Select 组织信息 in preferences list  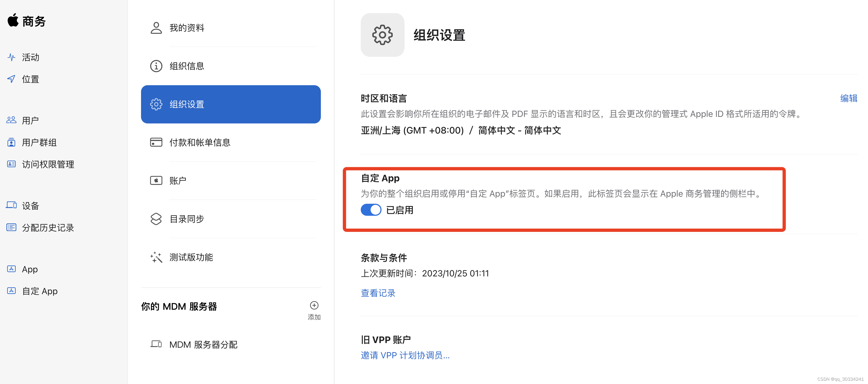click(x=187, y=66)
